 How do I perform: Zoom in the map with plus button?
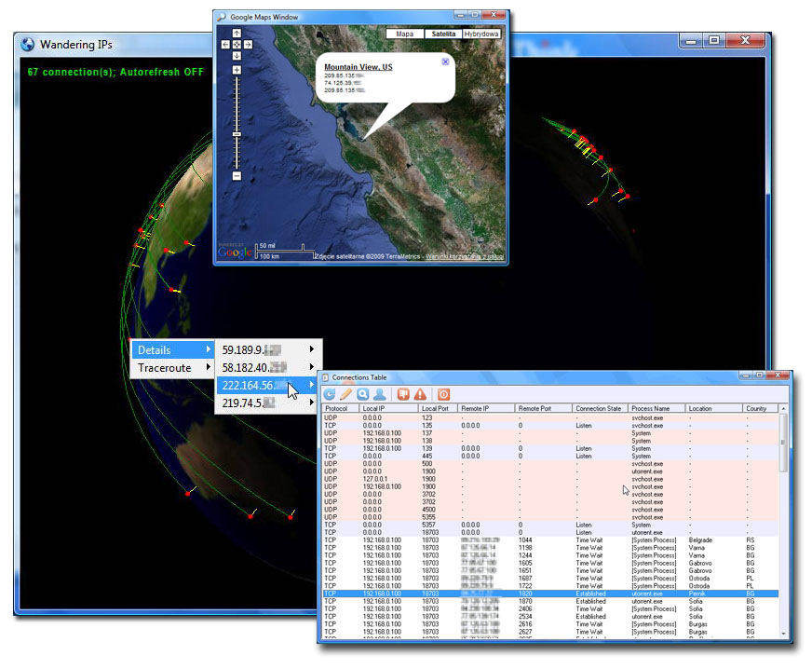pos(237,70)
